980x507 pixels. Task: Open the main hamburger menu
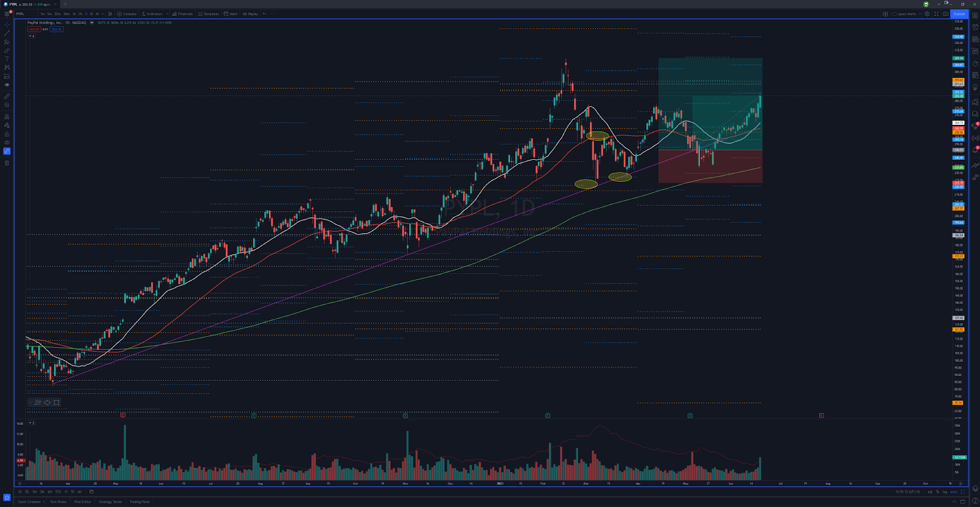[7, 13]
